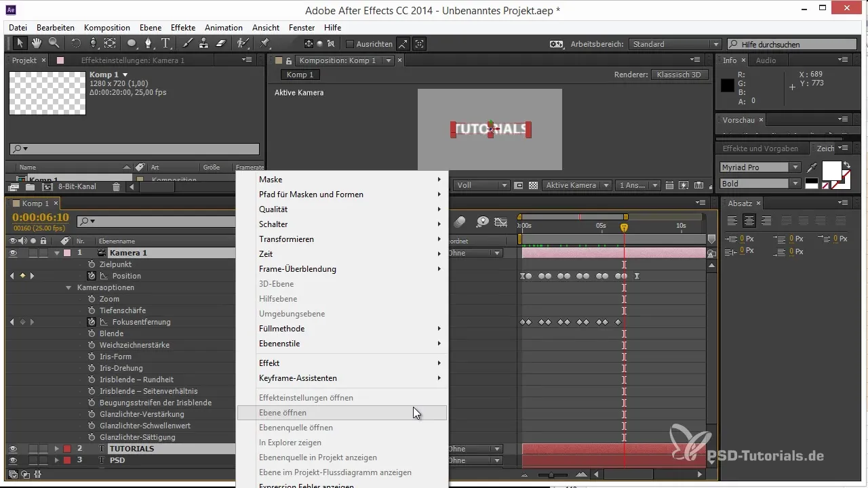Expand the TUTORIALS layer properties

tap(57, 449)
